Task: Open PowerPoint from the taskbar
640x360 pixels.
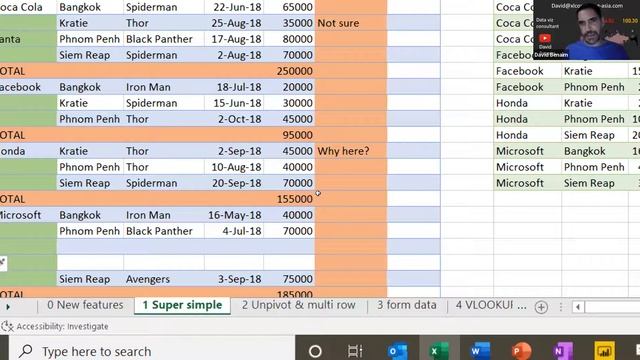Action: click(x=521, y=351)
